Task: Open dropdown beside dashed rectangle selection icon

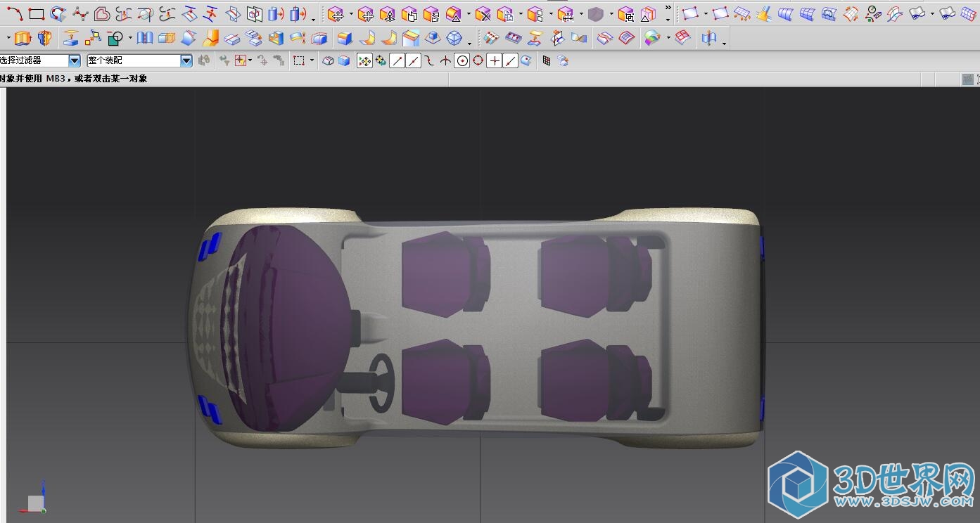Action: point(312,61)
